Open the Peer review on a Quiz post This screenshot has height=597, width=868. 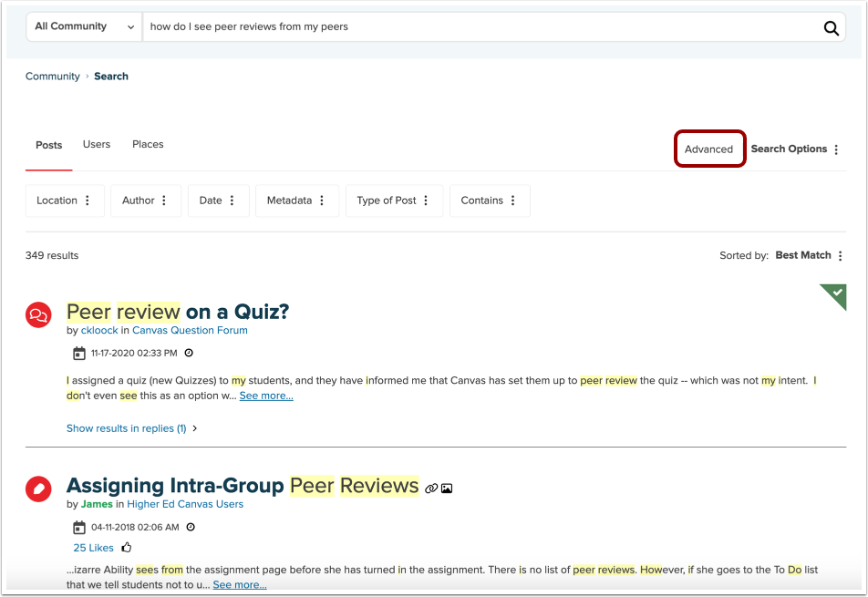[x=178, y=312]
